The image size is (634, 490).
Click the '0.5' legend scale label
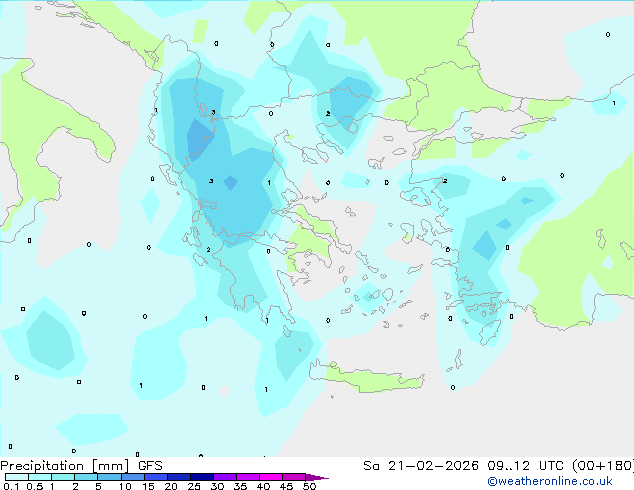35,486
